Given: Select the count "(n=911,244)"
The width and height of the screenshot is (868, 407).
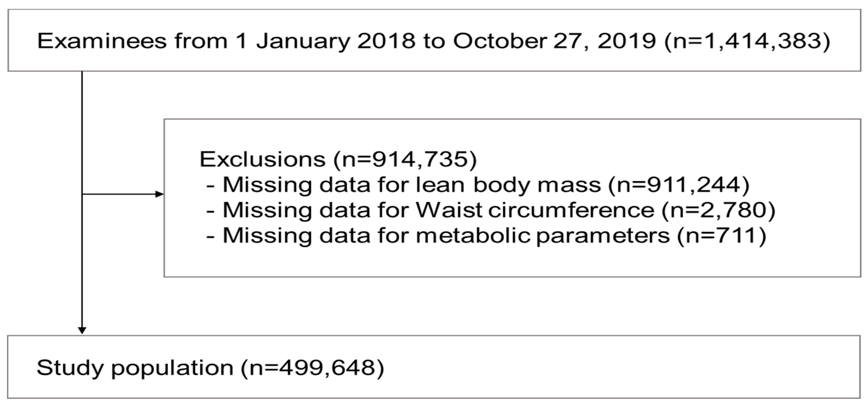Looking at the screenshot, I should tap(679, 185).
